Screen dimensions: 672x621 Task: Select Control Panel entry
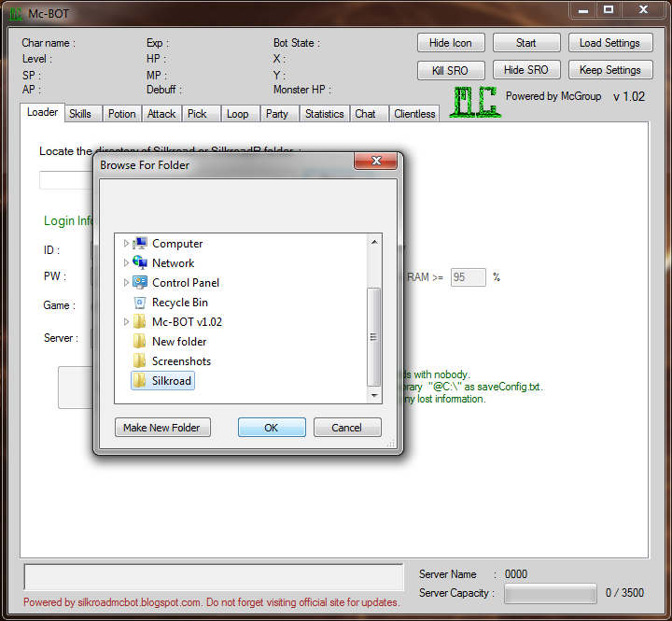tap(186, 283)
